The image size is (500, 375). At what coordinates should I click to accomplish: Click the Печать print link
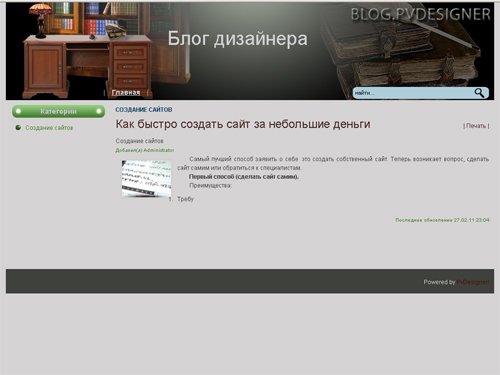(x=476, y=126)
